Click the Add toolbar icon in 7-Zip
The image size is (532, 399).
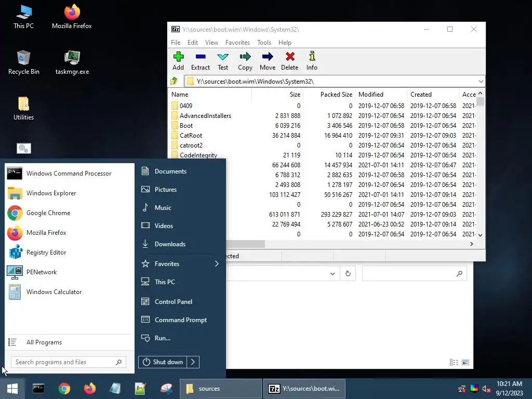pyautogui.click(x=178, y=61)
